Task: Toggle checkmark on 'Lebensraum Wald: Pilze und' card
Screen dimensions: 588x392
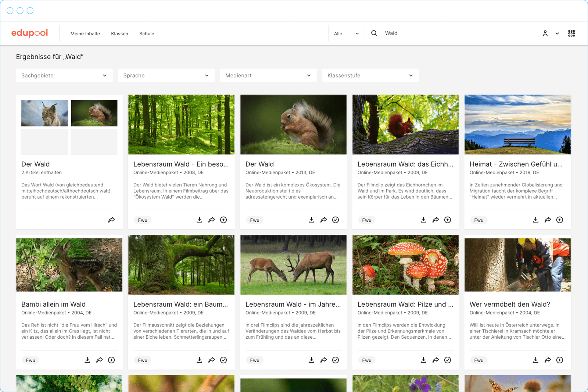Action: (x=448, y=360)
